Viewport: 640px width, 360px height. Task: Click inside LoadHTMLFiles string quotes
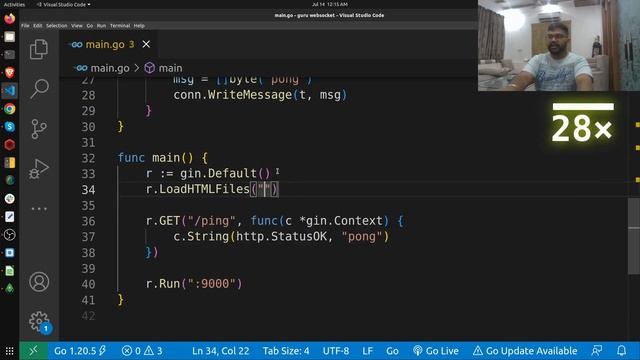coord(264,189)
